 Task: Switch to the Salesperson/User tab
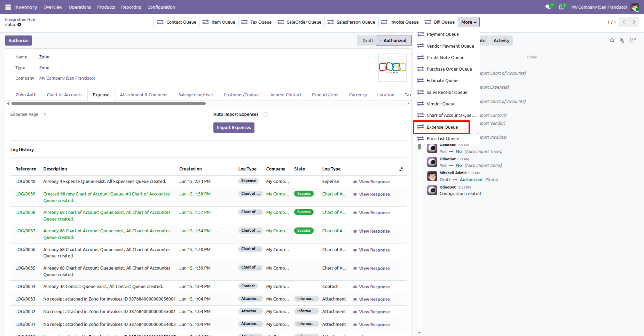tap(196, 95)
